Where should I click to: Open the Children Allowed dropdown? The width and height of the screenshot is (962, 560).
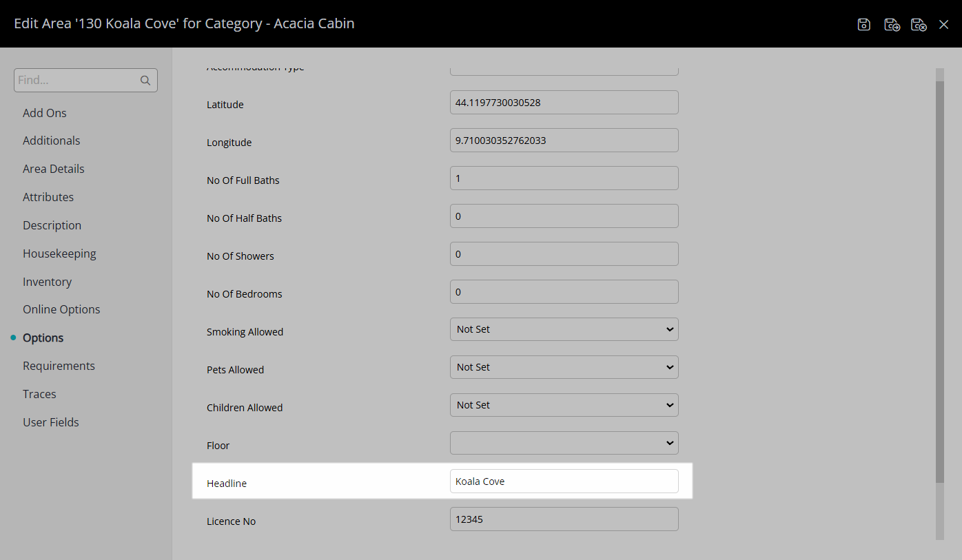click(564, 405)
